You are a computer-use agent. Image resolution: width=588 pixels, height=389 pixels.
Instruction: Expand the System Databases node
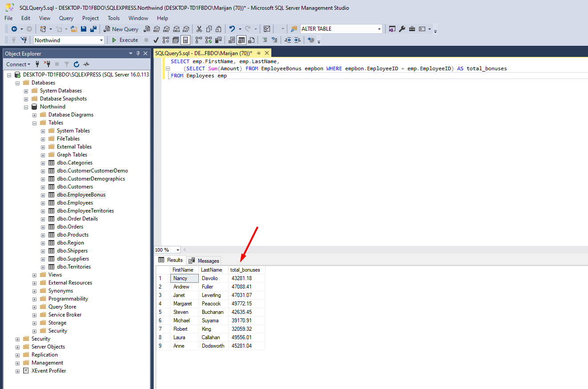point(26,91)
